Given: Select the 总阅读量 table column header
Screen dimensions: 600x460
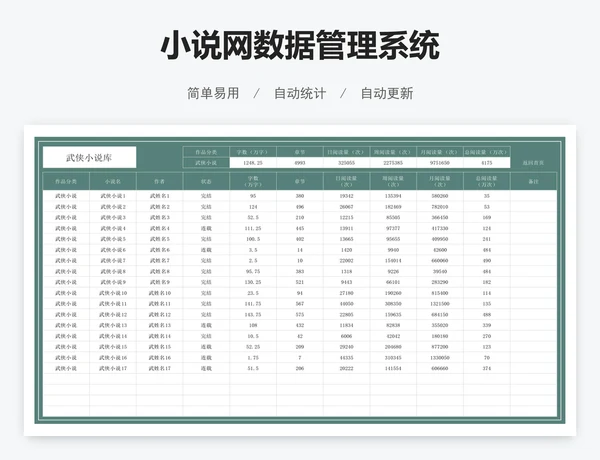Looking at the screenshot, I should pos(486,182).
